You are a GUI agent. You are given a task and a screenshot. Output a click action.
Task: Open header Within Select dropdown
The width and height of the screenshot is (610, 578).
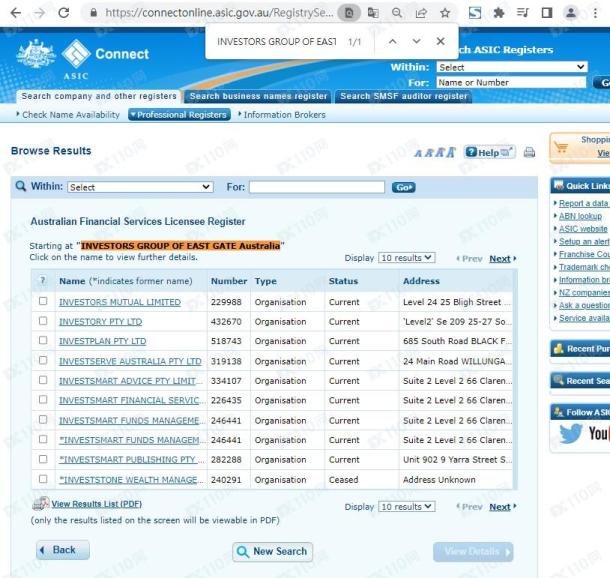(512, 67)
